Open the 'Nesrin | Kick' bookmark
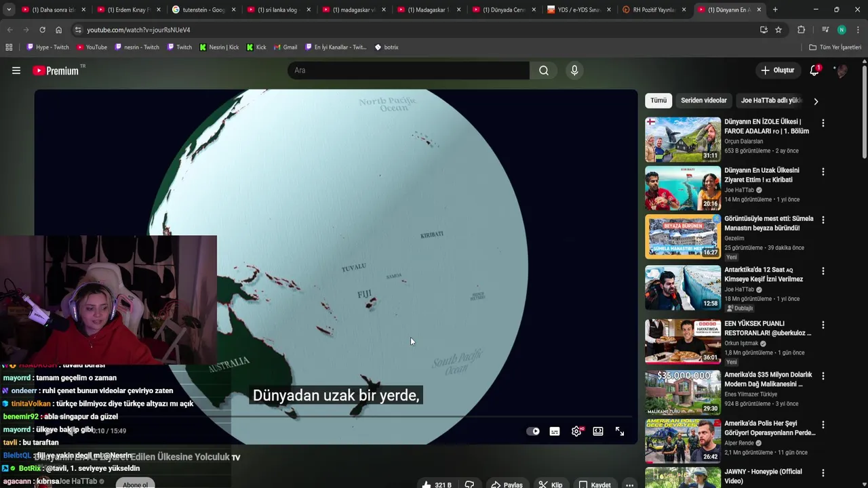 [219, 47]
